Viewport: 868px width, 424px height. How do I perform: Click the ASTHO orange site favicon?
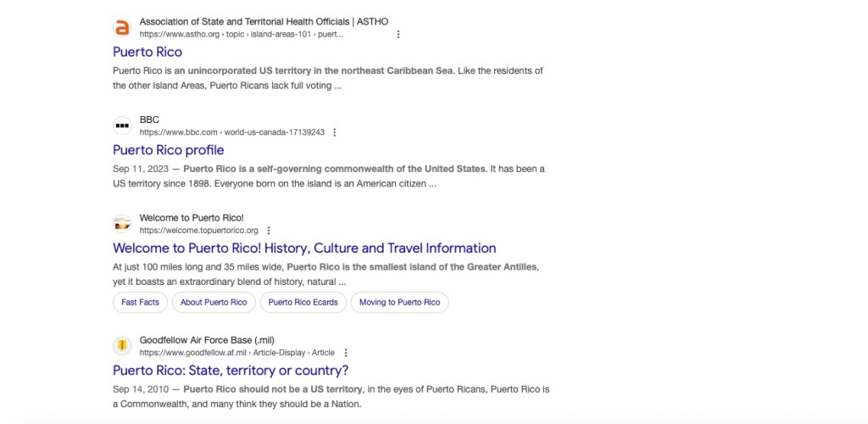pos(122,27)
